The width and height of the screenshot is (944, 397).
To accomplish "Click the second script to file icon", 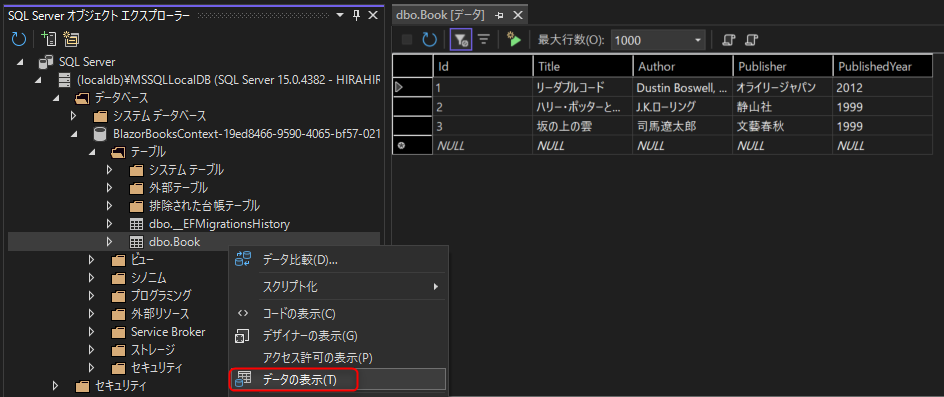I will point(751,40).
